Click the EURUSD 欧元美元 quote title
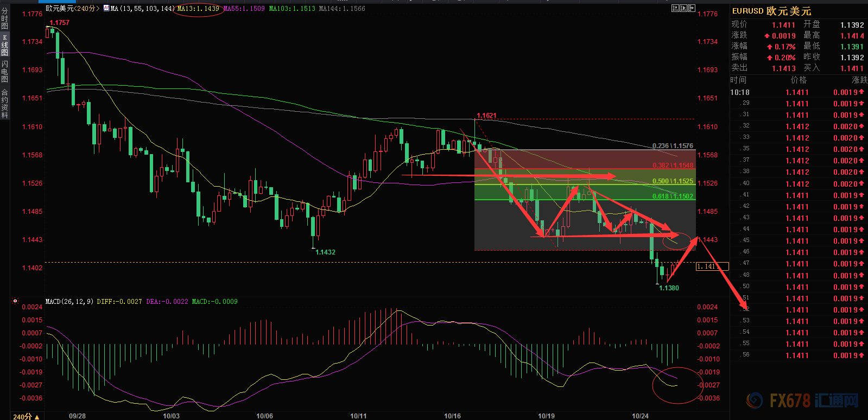The height and width of the screenshot is (420, 868). click(771, 11)
